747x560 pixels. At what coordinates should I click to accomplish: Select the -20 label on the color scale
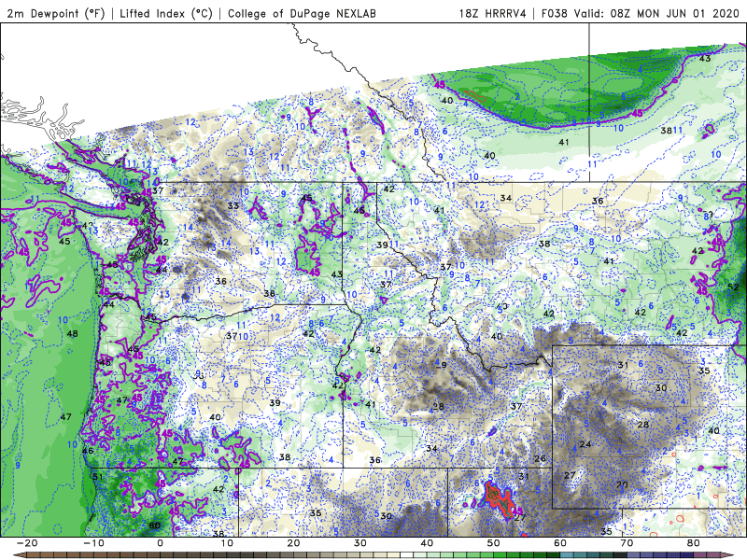point(27,543)
